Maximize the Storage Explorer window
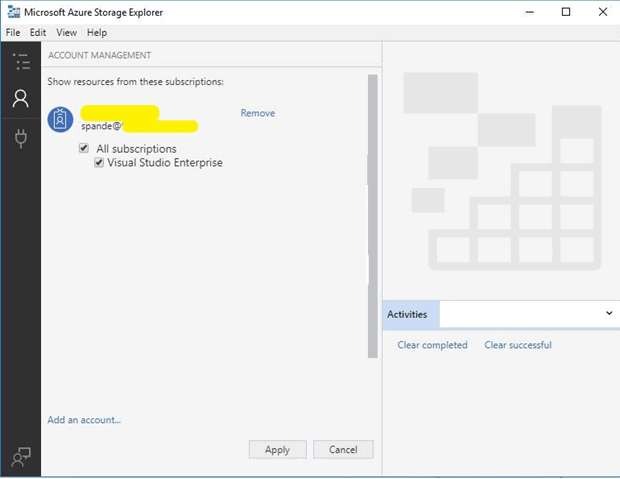 [x=566, y=12]
